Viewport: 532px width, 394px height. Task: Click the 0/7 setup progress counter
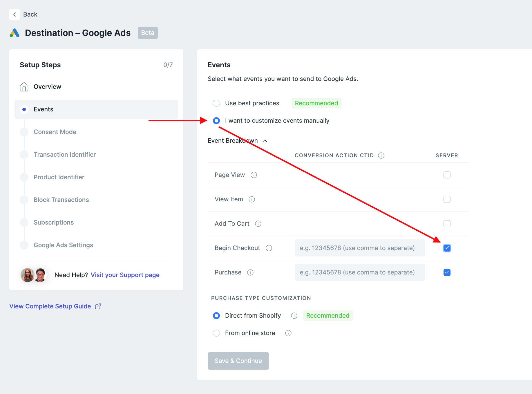(168, 65)
